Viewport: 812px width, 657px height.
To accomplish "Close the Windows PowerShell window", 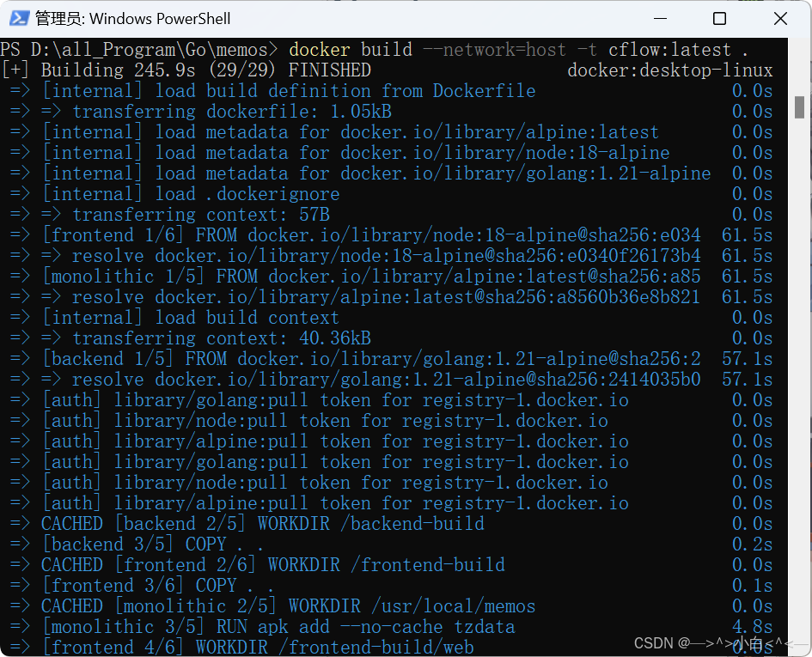I will (x=780, y=18).
